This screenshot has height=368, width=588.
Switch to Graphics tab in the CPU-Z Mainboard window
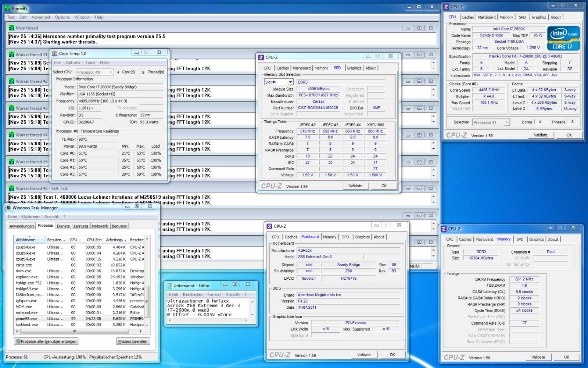click(362, 237)
